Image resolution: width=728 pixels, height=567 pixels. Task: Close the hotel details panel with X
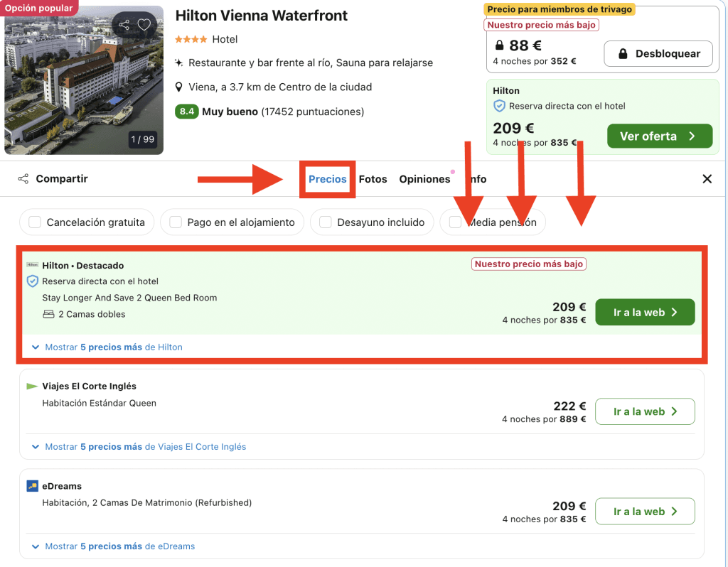[x=707, y=179]
